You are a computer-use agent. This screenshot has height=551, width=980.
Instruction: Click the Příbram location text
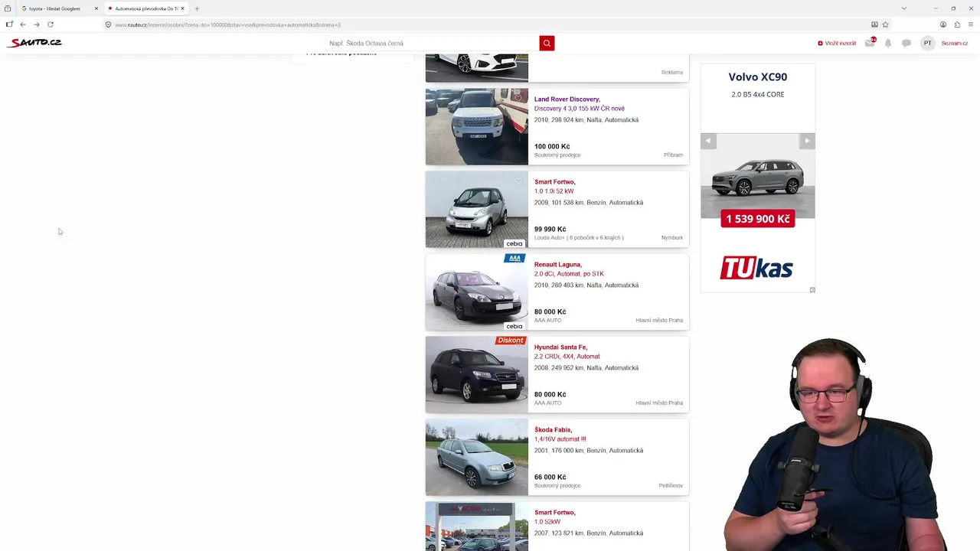click(673, 155)
